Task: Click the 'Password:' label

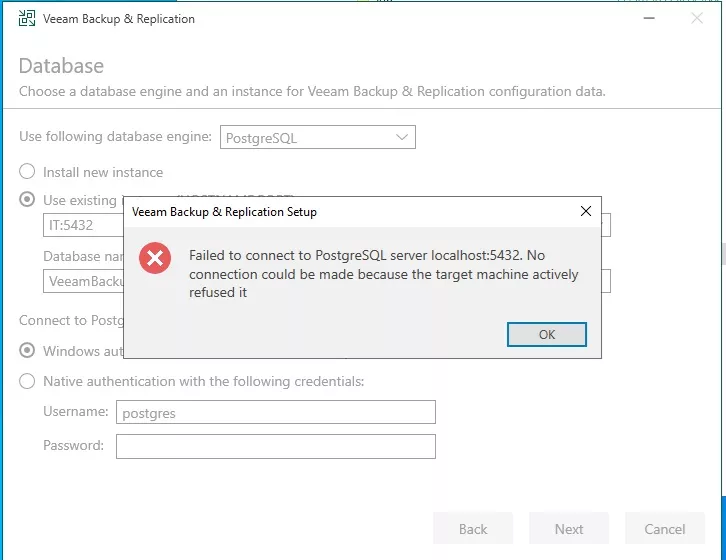Action: click(x=73, y=445)
